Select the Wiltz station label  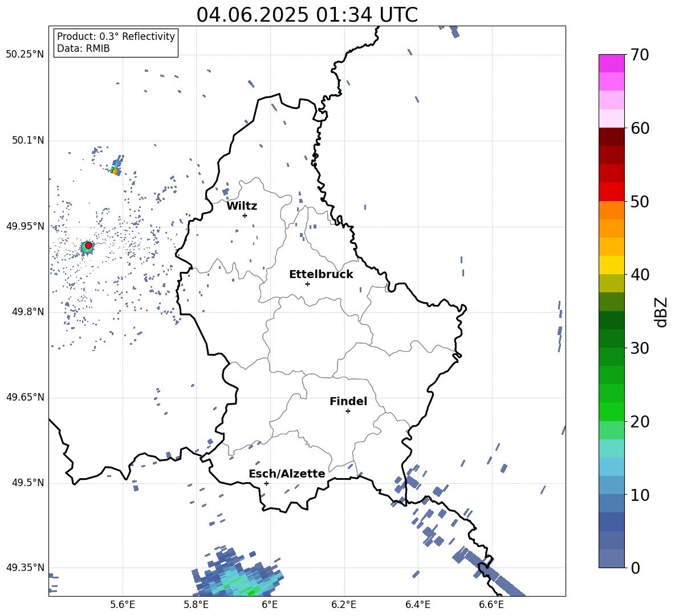[242, 206]
